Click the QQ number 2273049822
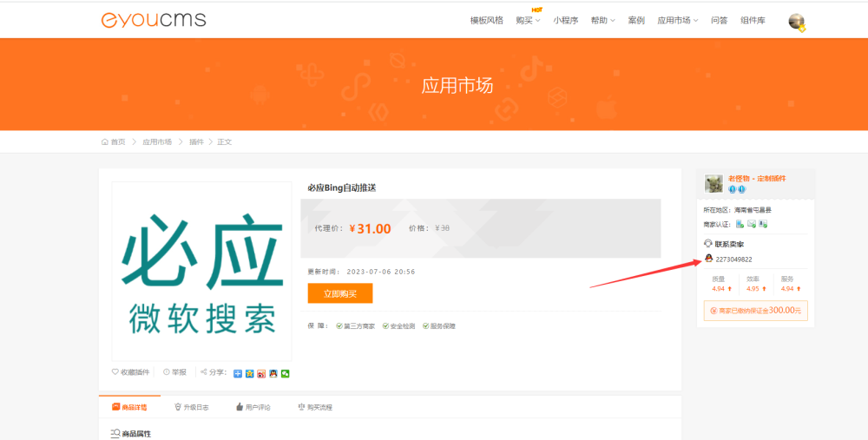 [x=733, y=259]
